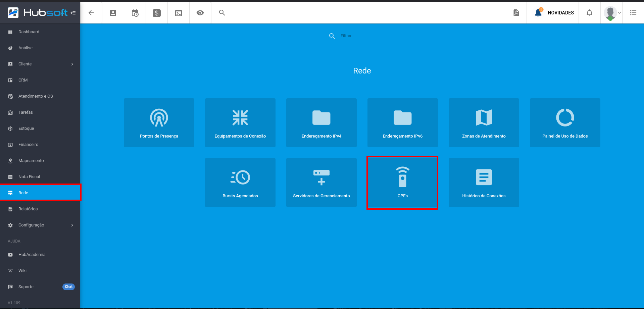Open the client contact icon in the top toolbar
644x309 pixels.
[x=113, y=13]
